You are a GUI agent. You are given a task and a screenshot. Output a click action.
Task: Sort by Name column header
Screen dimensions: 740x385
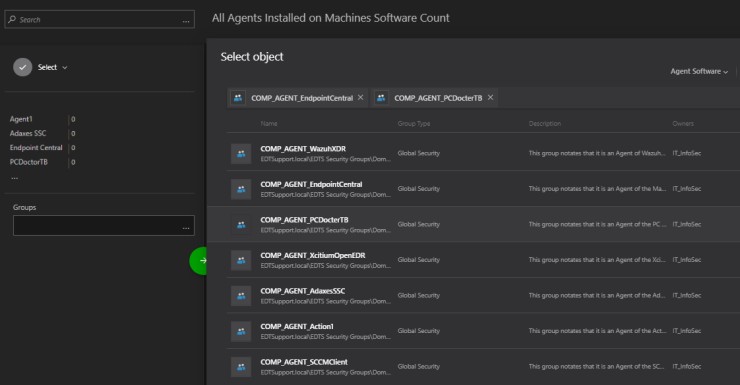click(x=269, y=124)
